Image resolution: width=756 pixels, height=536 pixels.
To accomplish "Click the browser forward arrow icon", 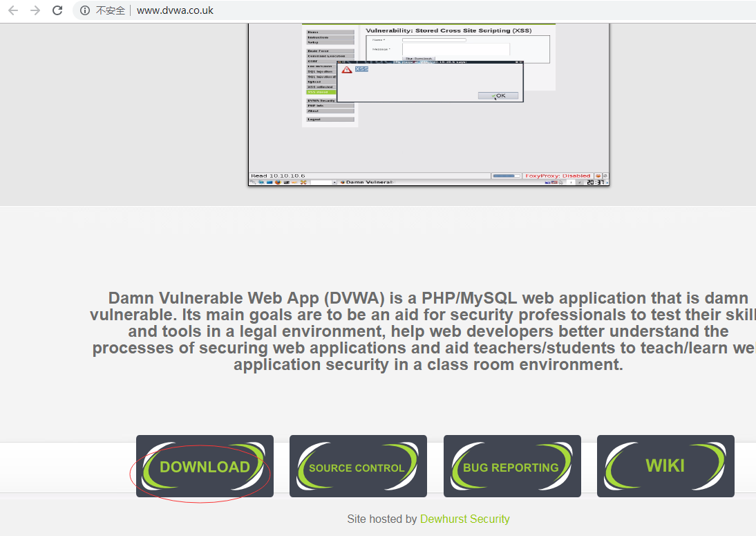I will (35, 10).
